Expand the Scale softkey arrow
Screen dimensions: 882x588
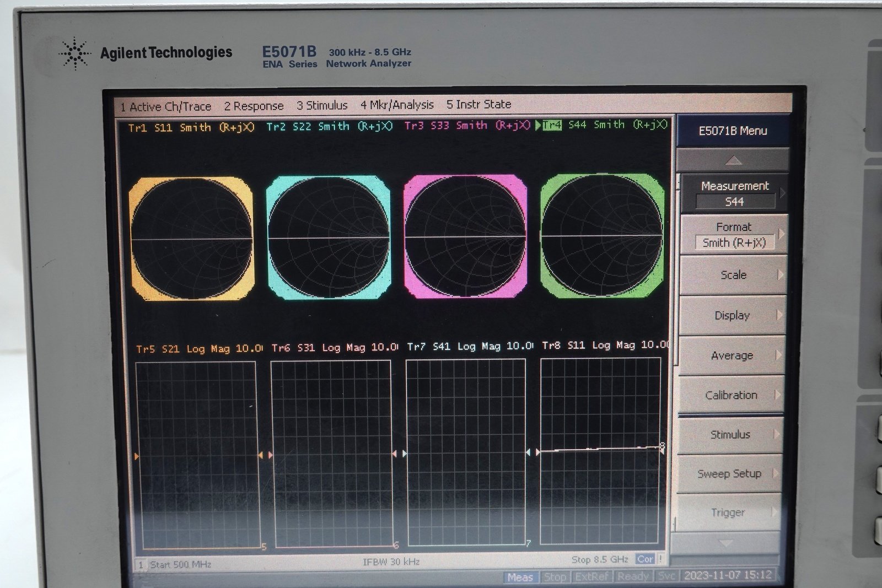pyautogui.click(x=780, y=274)
